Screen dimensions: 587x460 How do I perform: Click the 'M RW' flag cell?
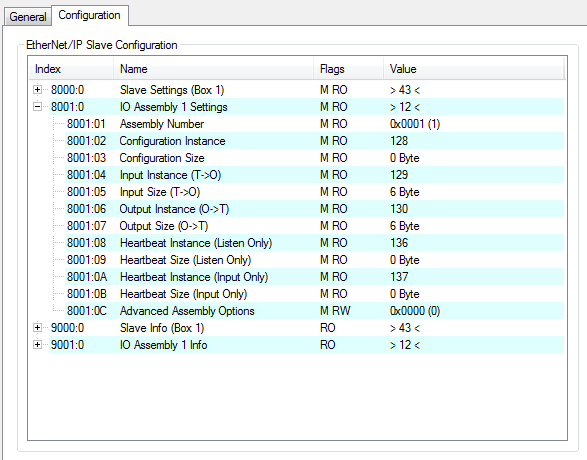(335, 311)
